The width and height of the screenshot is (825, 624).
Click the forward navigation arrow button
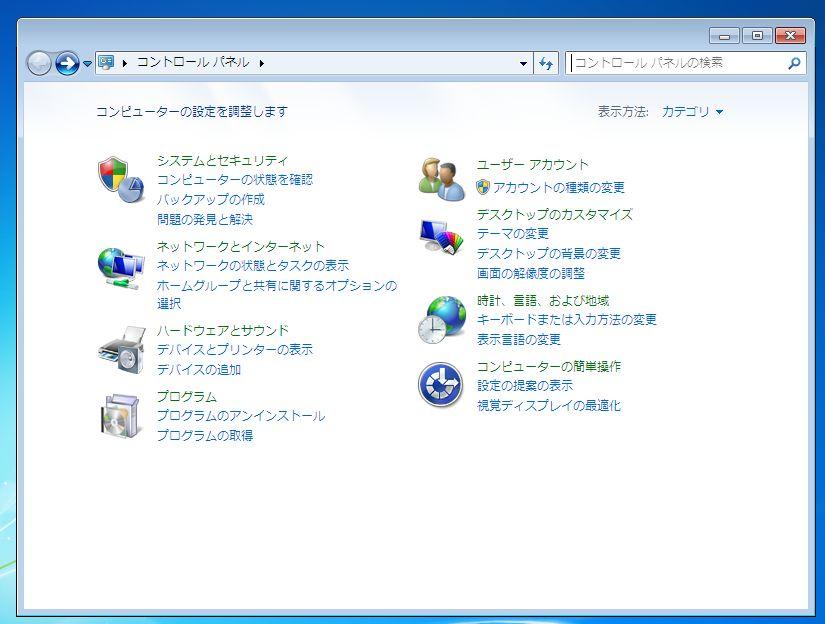(67, 63)
